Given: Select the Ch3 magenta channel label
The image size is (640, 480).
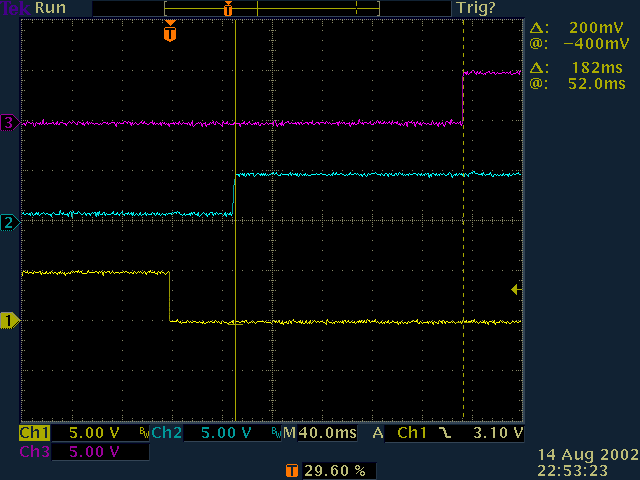Looking at the screenshot, I should click(x=34, y=452).
